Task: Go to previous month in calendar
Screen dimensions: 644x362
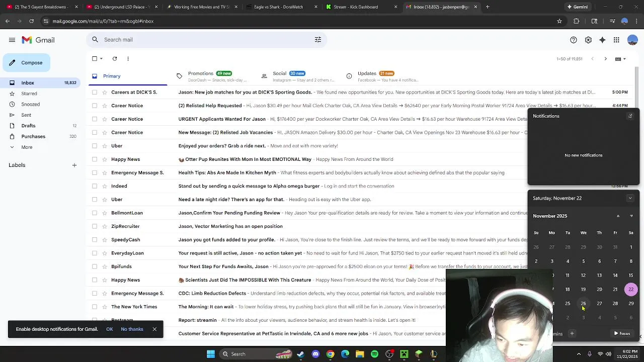Action: pos(618,216)
